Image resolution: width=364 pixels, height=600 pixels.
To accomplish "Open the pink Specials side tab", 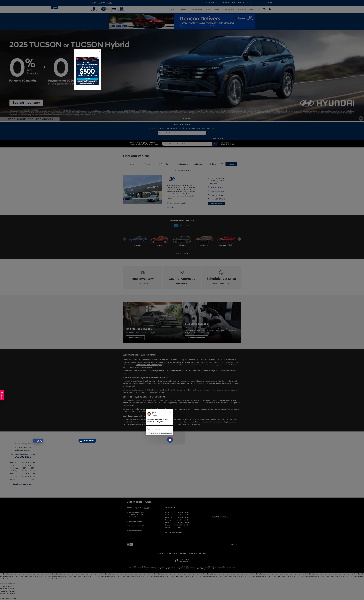I will [x=2, y=395].
